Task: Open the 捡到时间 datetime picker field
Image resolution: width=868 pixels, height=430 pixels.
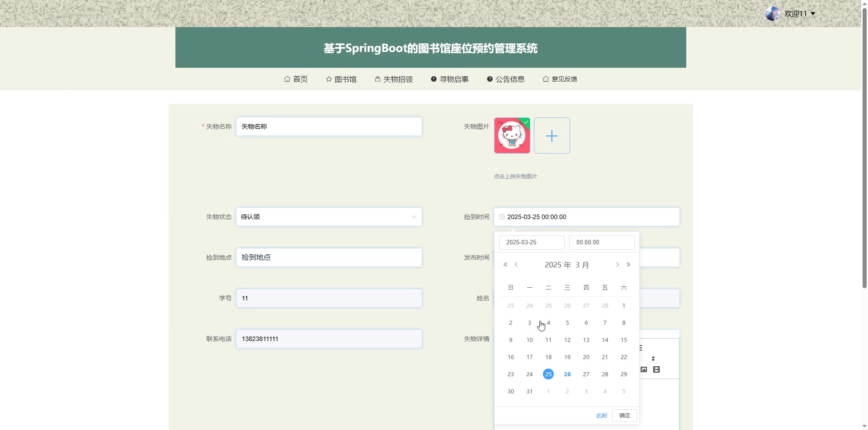Action: coord(586,217)
